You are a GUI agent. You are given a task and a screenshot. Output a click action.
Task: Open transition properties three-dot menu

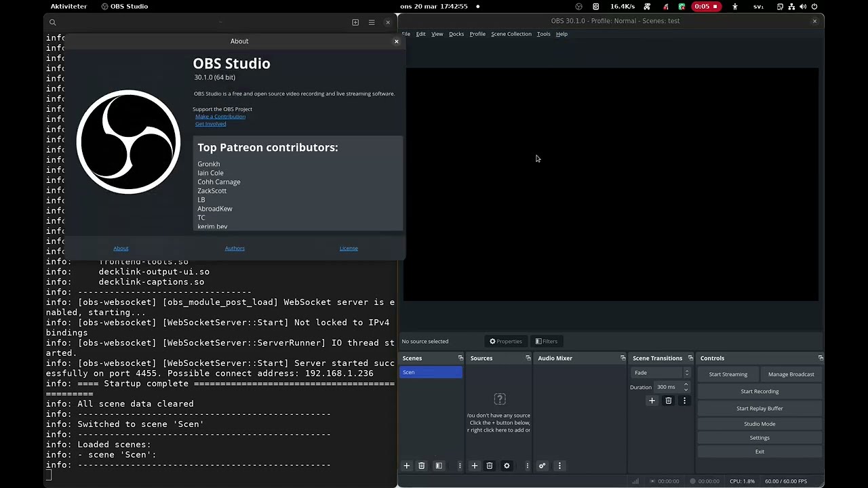[x=684, y=401]
